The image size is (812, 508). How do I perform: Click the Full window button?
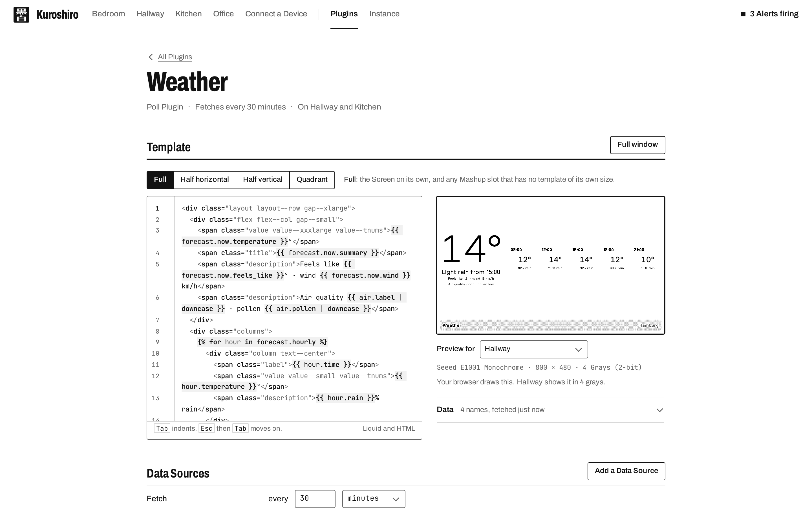[637, 145]
